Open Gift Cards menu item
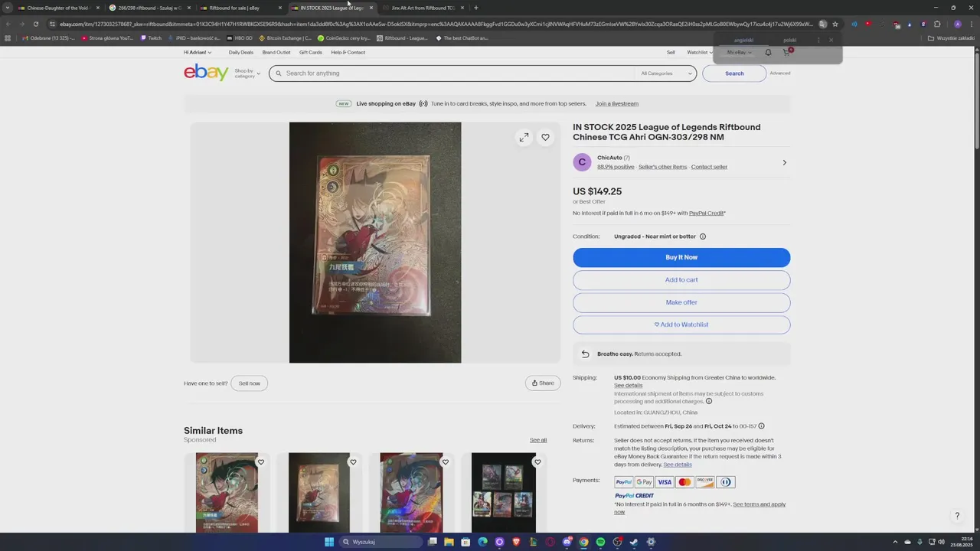 pyautogui.click(x=311, y=52)
